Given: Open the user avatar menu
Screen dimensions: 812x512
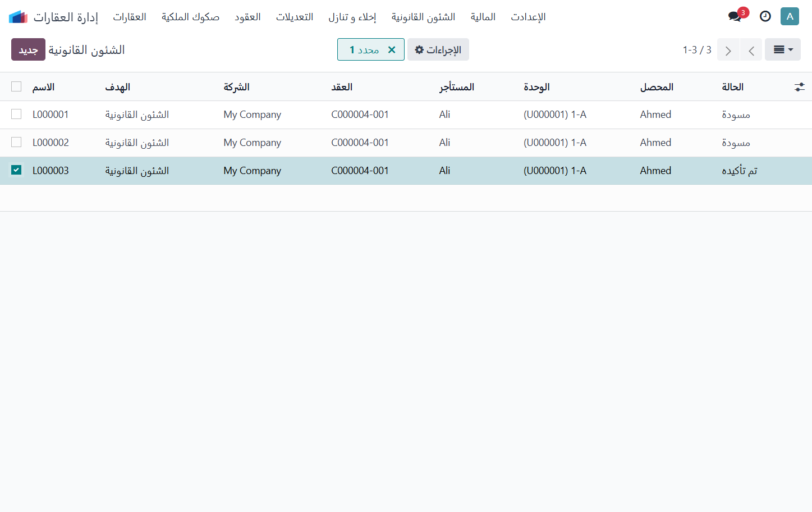Looking at the screenshot, I should pos(790,16).
